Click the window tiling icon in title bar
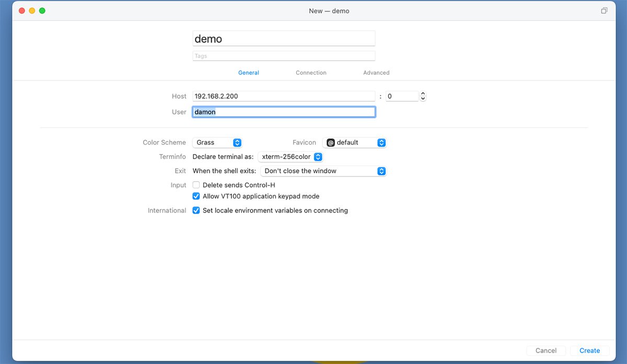Viewport: 627px width, 364px height. [x=604, y=10]
